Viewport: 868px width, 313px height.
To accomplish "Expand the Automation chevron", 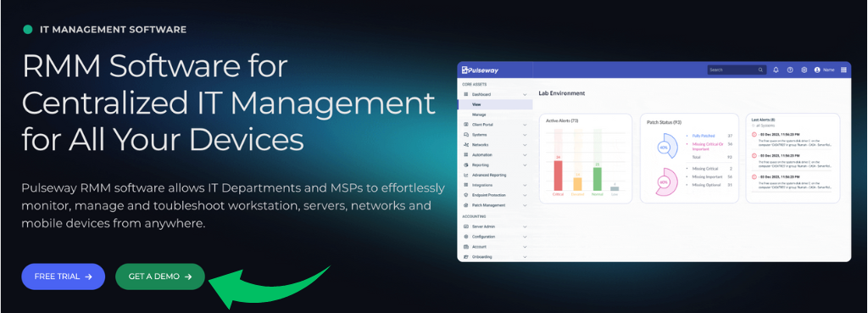I will pyautogui.click(x=525, y=154).
